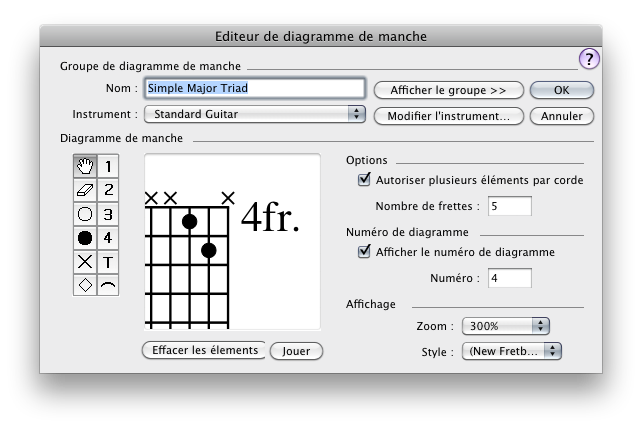
Task: Choose the filled black dot tool
Action: pyautogui.click(x=85, y=237)
